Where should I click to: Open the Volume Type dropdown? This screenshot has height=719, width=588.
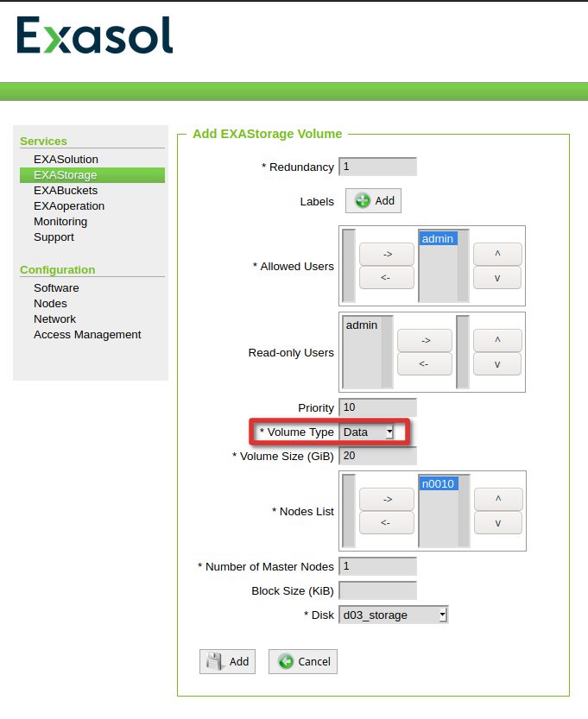point(366,432)
